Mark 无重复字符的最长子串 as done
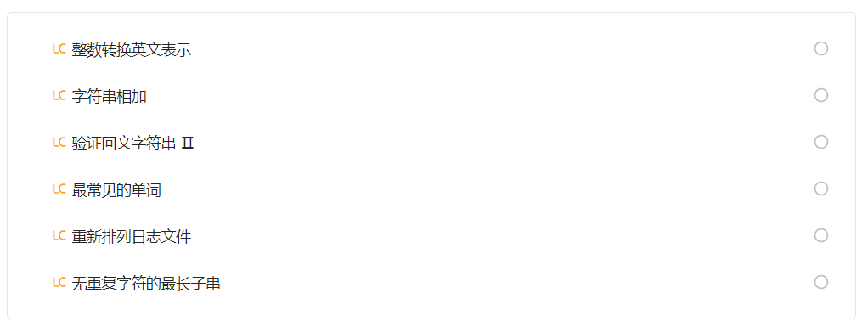 point(821,282)
